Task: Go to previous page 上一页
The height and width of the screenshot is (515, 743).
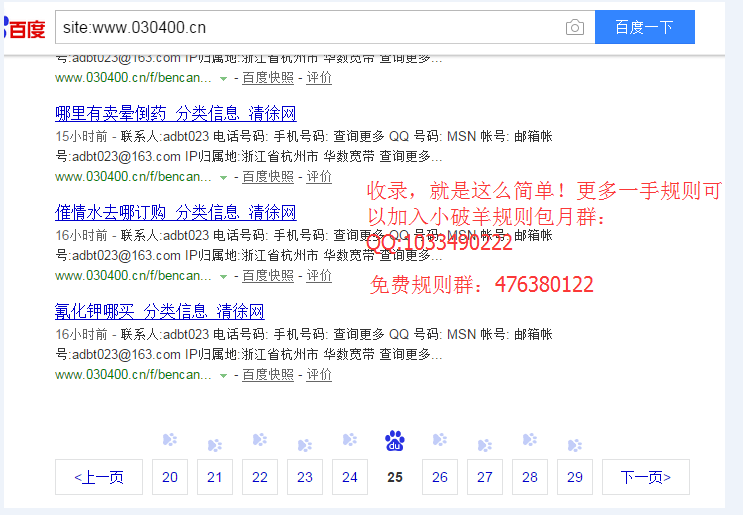Action: (x=99, y=477)
